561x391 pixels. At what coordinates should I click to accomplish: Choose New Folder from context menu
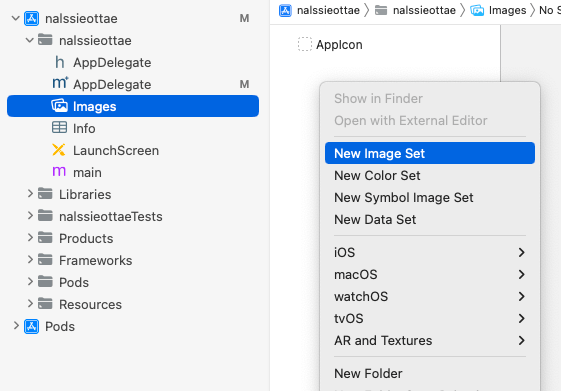point(430,373)
